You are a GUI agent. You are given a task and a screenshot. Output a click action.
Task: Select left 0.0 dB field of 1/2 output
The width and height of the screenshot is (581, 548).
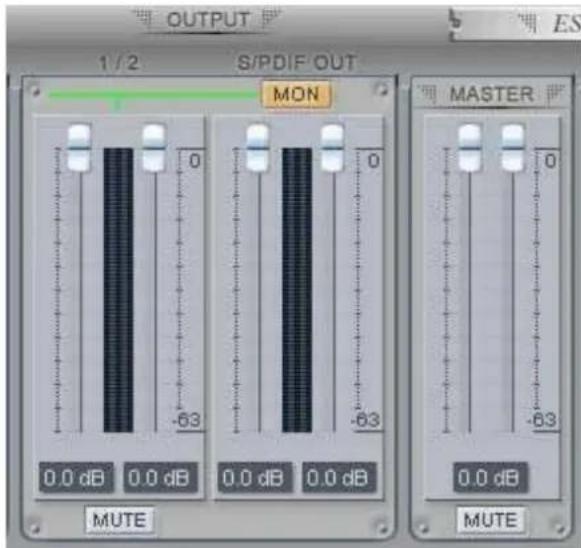(x=76, y=478)
